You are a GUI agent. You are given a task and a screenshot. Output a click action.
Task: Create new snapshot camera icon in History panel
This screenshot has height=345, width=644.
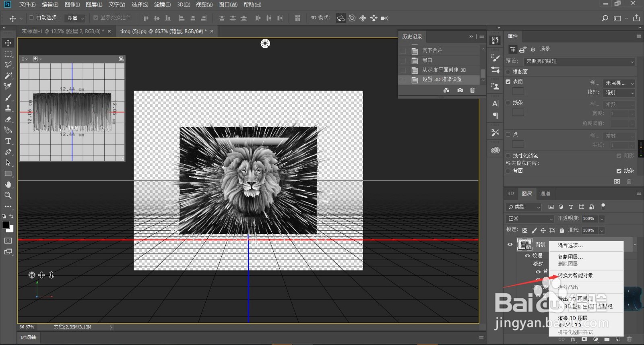click(x=460, y=91)
